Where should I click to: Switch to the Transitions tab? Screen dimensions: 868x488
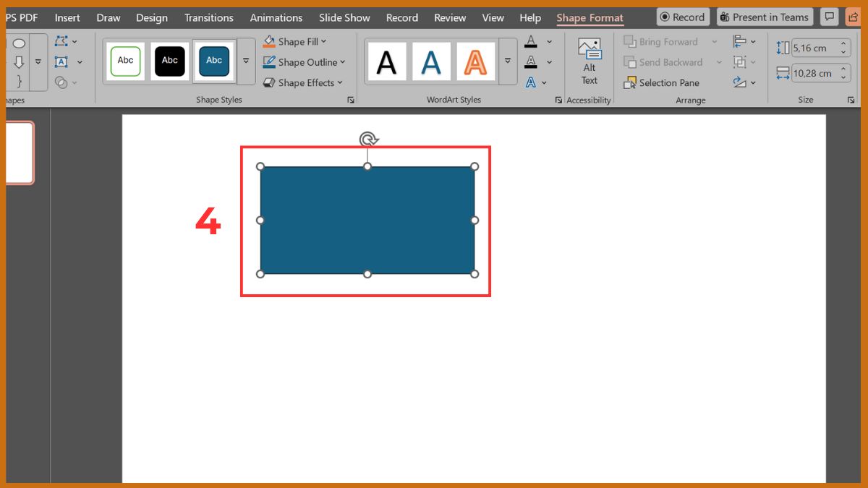(208, 17)
